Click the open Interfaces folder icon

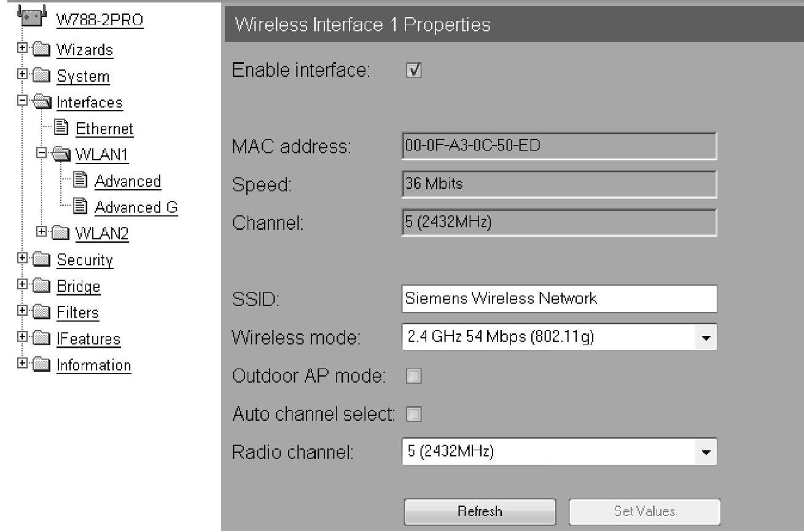point(41,102)
